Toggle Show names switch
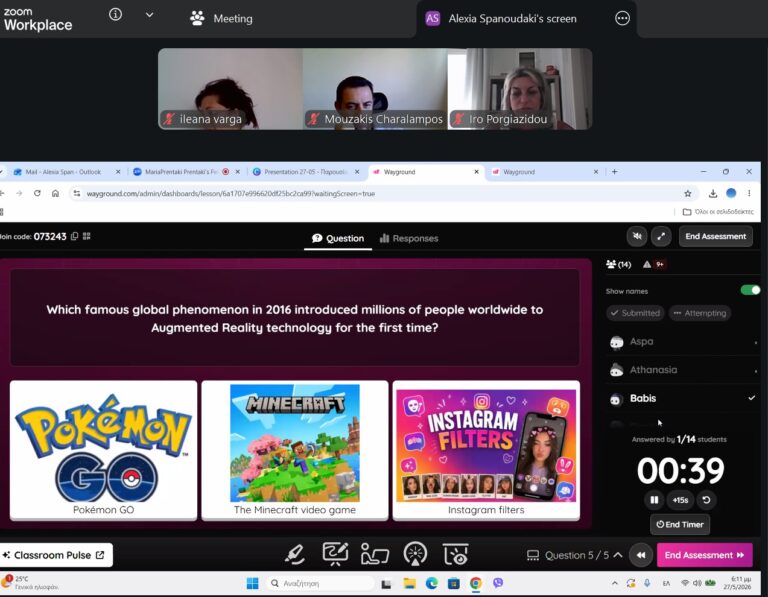The width and height of the screenshot is (768, 597). click(750, 290)
